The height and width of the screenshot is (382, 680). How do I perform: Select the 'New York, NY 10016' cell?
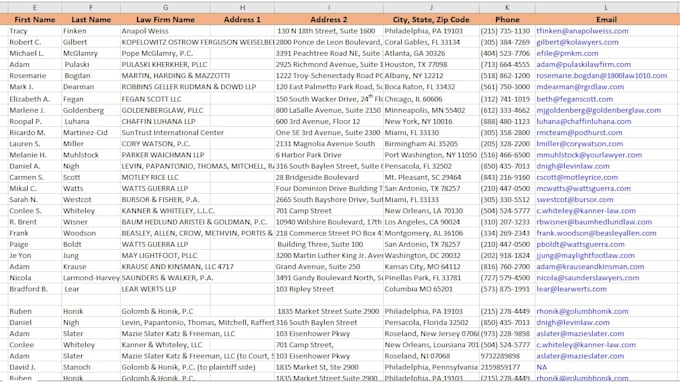pyautogui.click(x=431, y=121)
